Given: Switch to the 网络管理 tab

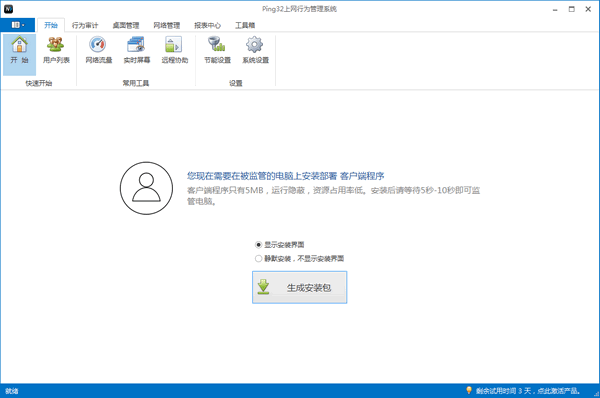Looking at the screenshot, I should 166,25.
